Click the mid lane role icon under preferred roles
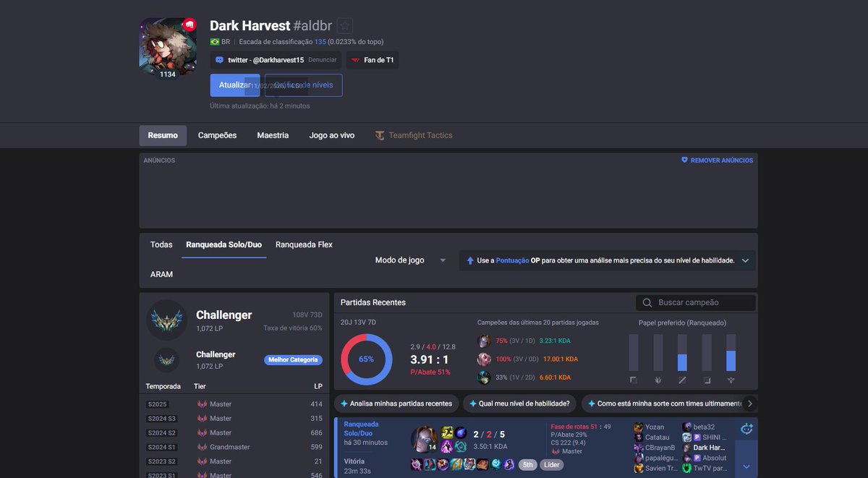The height and width of the screenshot is (478, 868). tap(682, 379)
